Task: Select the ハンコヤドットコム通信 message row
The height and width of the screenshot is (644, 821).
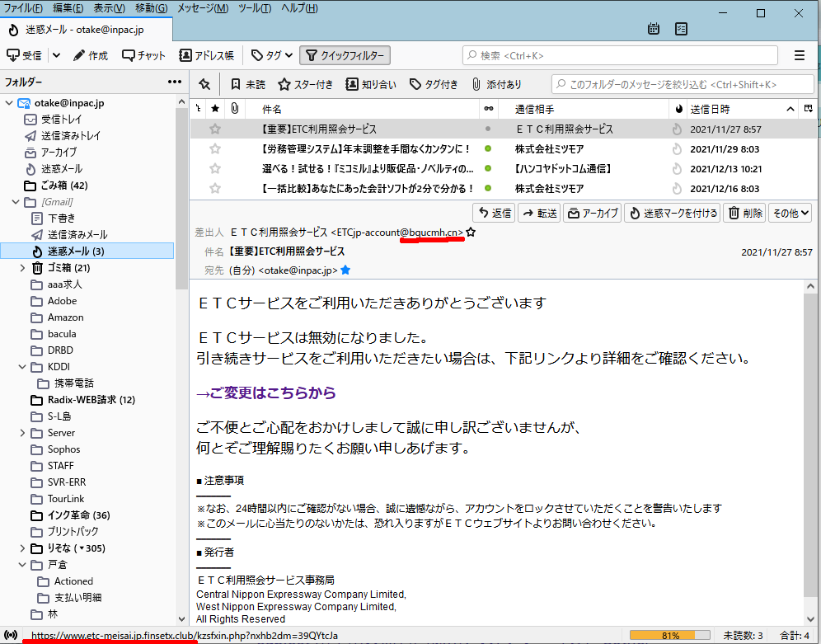Action: pyautogui.click(x=503, y=168)
